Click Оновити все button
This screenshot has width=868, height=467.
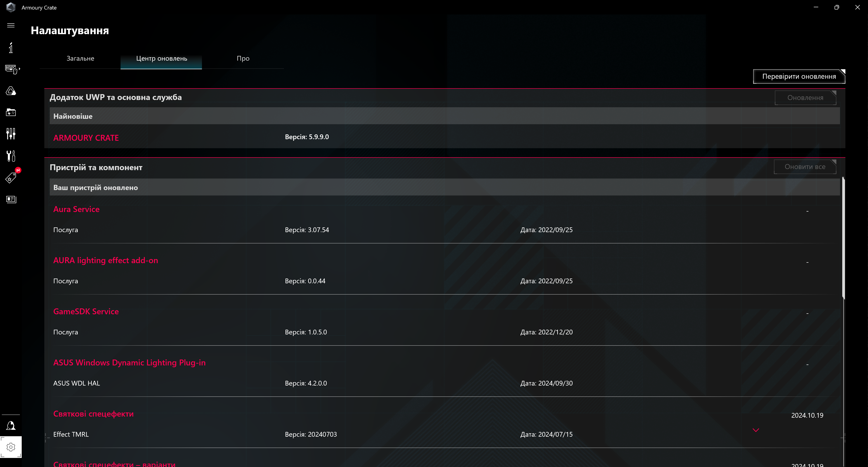coord(805,167)
